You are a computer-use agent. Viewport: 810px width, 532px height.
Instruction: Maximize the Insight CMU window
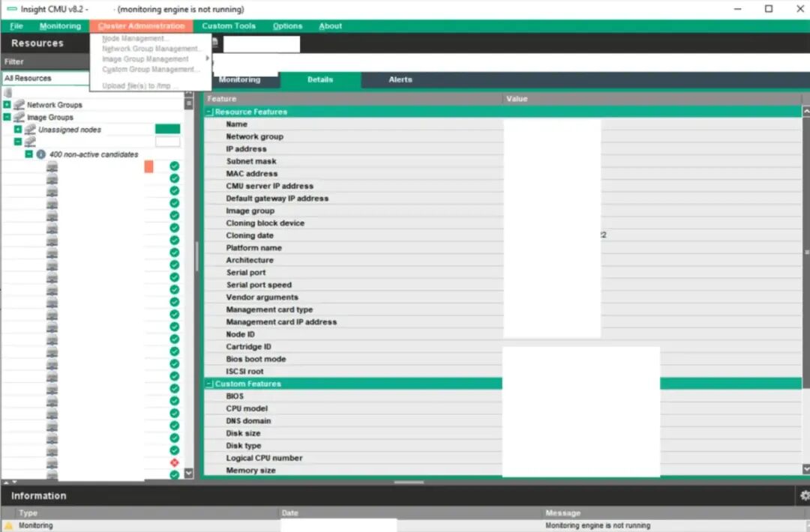point(769,9)
